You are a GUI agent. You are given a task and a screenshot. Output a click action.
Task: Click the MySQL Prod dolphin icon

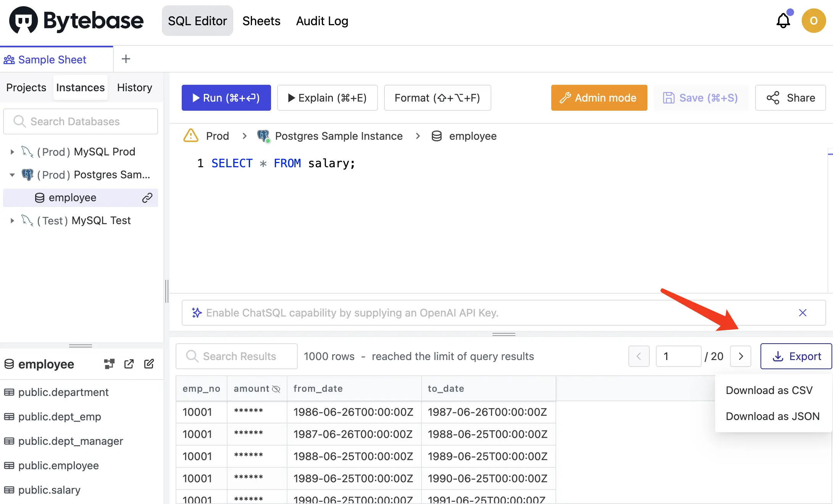pos(27,152)
